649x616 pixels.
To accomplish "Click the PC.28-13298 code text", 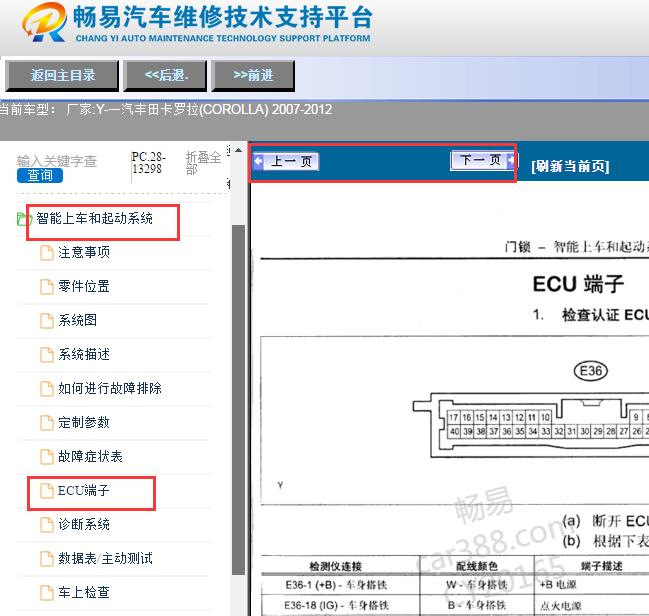I will (x=149, y=163).
